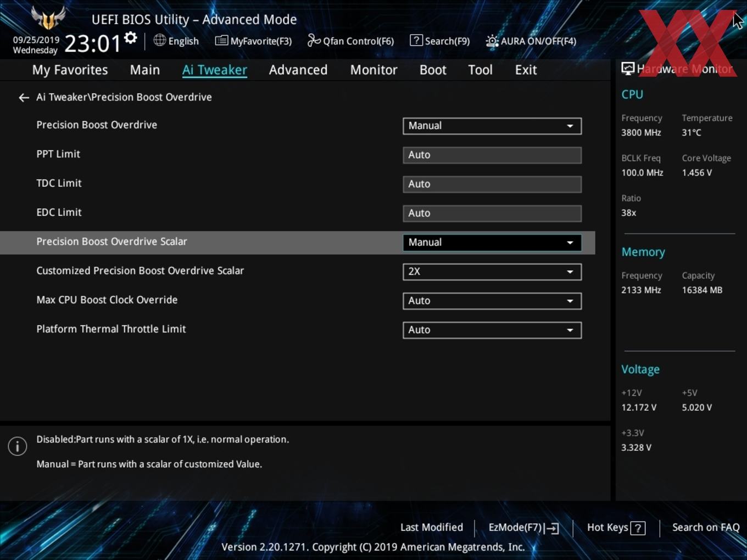
Task: Open Platform Thermal Throttle Limit dropdown
Action: 492,330
